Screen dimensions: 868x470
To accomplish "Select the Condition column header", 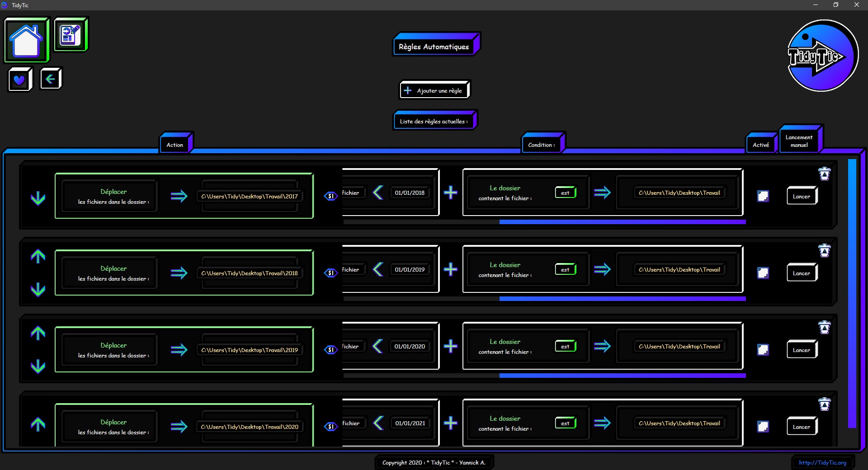I will 543,143.
